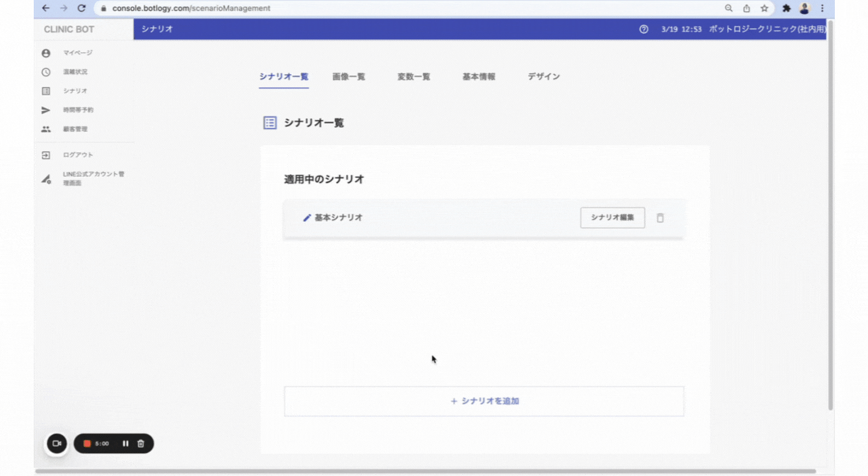The width and height of the screenshot is (868, 476).
Task: Discard the recording with trash icon
Action: [x=141, y=443]
